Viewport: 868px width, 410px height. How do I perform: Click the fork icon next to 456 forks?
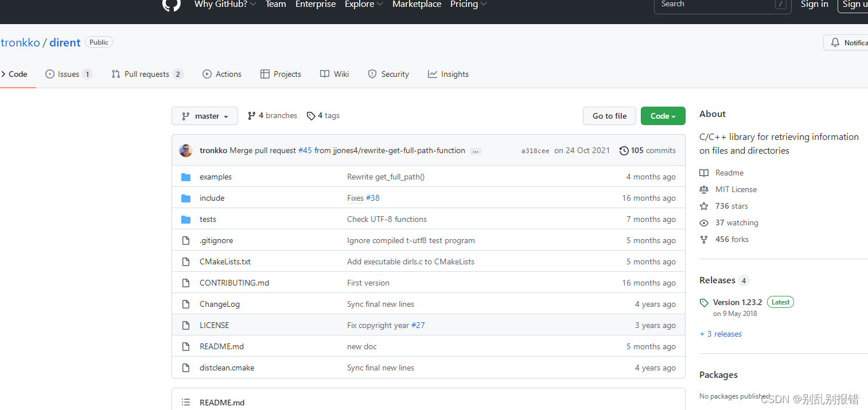coord(704,239)
